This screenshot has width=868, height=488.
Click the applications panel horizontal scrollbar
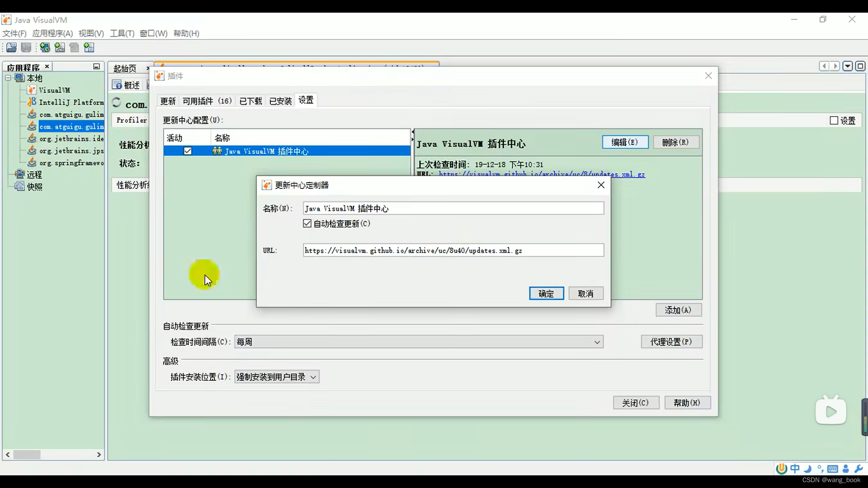[53, 455]
